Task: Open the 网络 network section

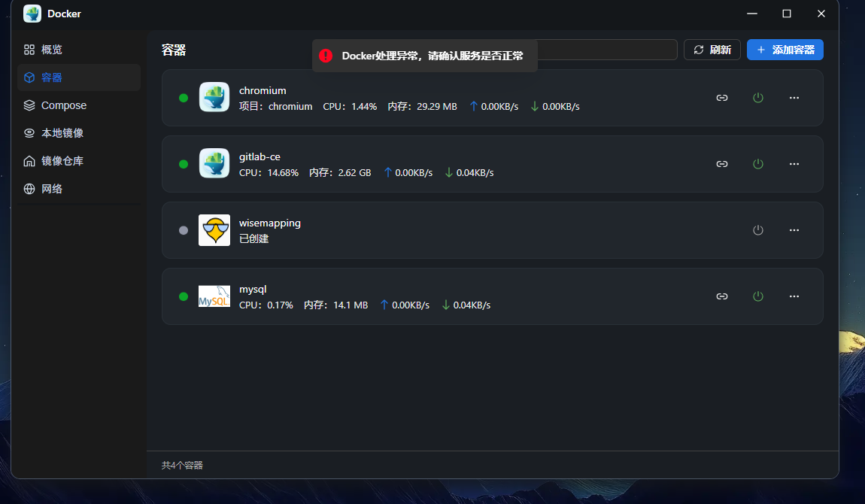Action: 79,189
